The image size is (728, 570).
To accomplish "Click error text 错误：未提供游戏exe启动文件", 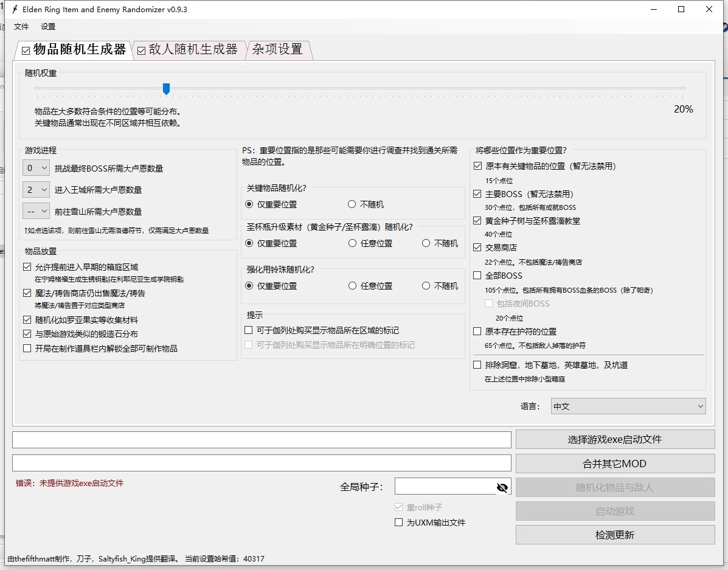I will click(70, 483).
